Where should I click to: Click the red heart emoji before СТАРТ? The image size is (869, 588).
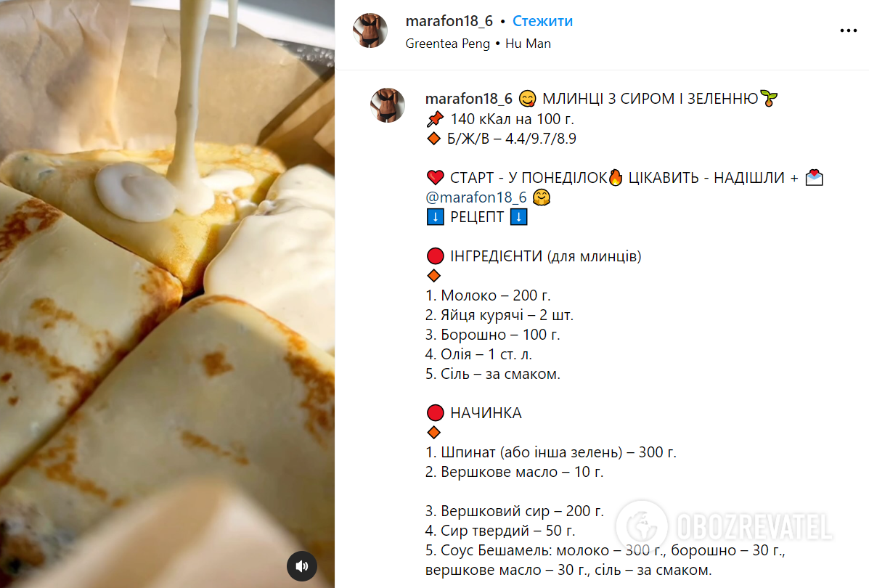tap(436, 178)
